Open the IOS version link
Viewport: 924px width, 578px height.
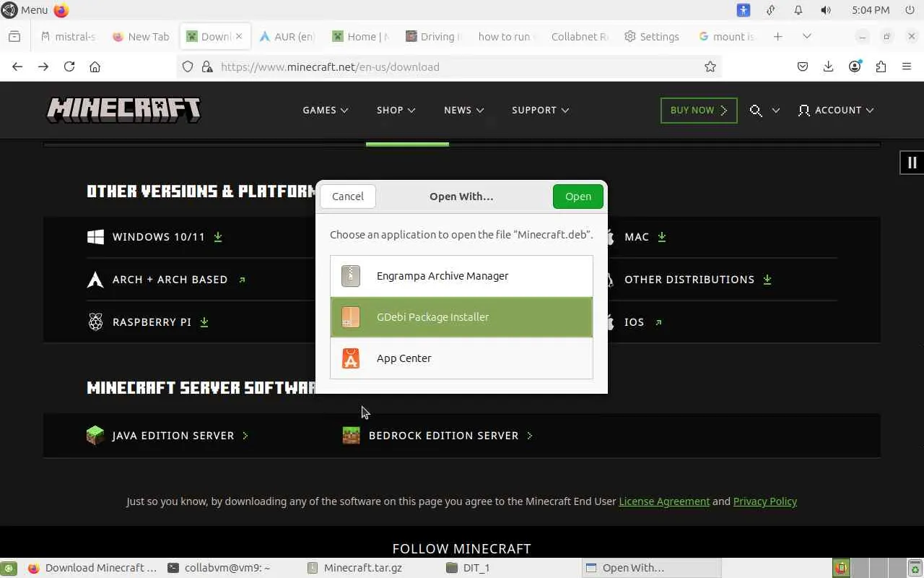[643, 322]
